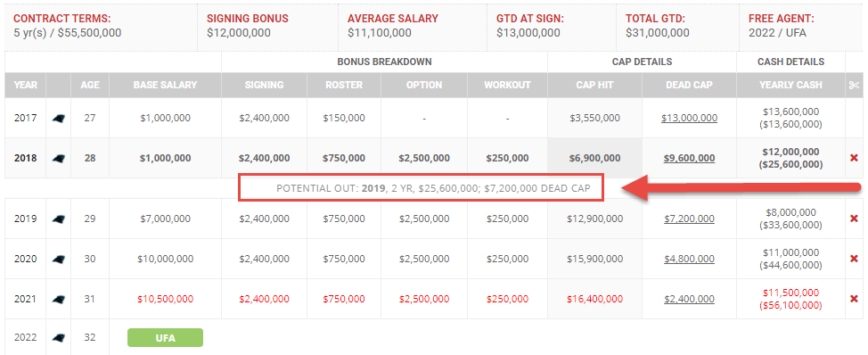Click the red X for 2018
The height and width of the screenshot is (355, 868).
[x=854, y=159]
